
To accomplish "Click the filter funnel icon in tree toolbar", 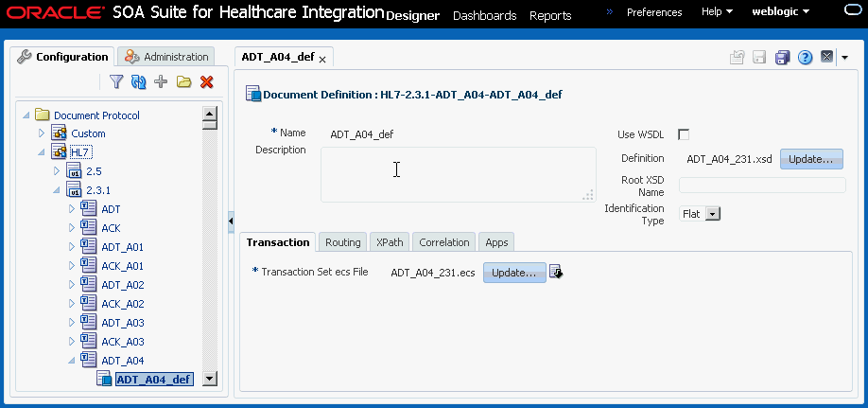I will click(x=115, y=82).
